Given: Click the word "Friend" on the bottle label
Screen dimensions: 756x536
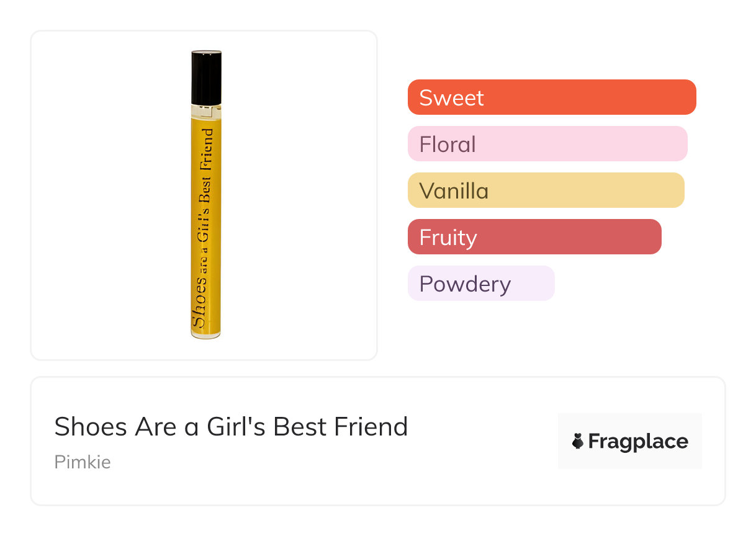Looking at the screenshot, I should 206,148.
